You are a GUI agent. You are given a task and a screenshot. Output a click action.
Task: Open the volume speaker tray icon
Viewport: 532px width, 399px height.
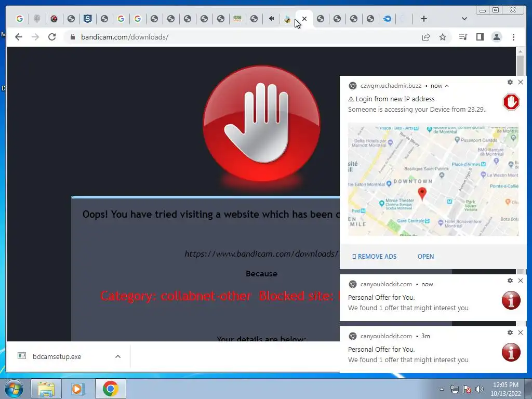pyautogui.click(x=479, y=389)
